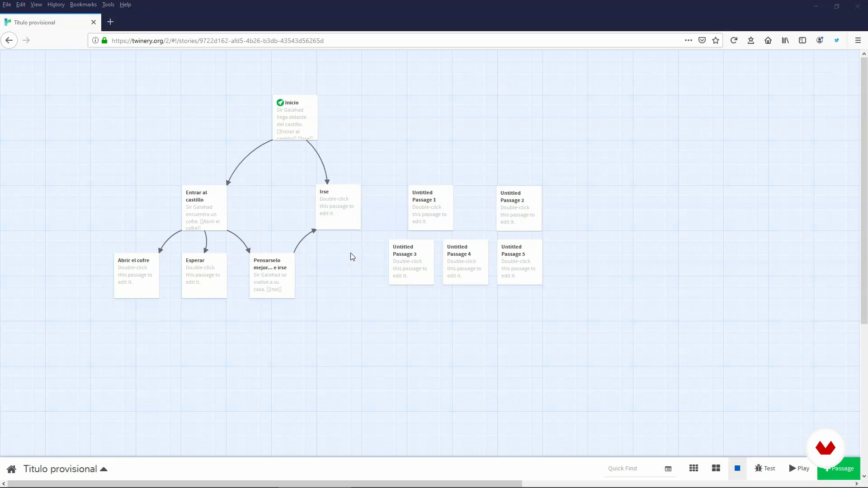Save page to Pocket
The height and width of the screenshot is (488, 868).
702,40
